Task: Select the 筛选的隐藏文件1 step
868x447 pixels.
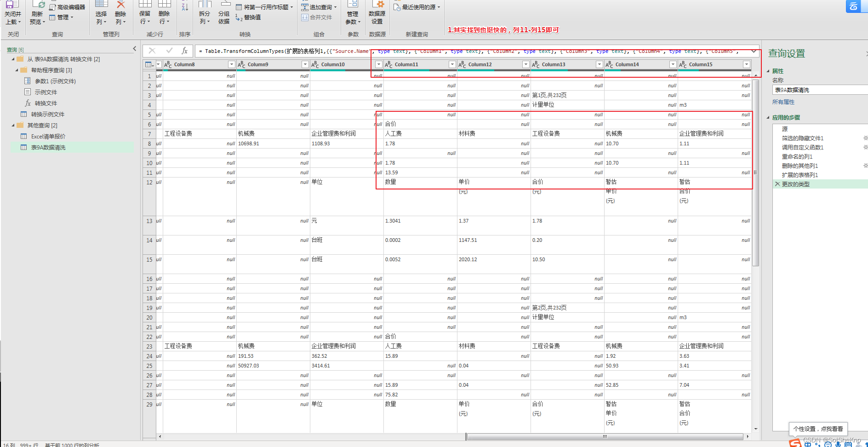Action: click(803, 138)
